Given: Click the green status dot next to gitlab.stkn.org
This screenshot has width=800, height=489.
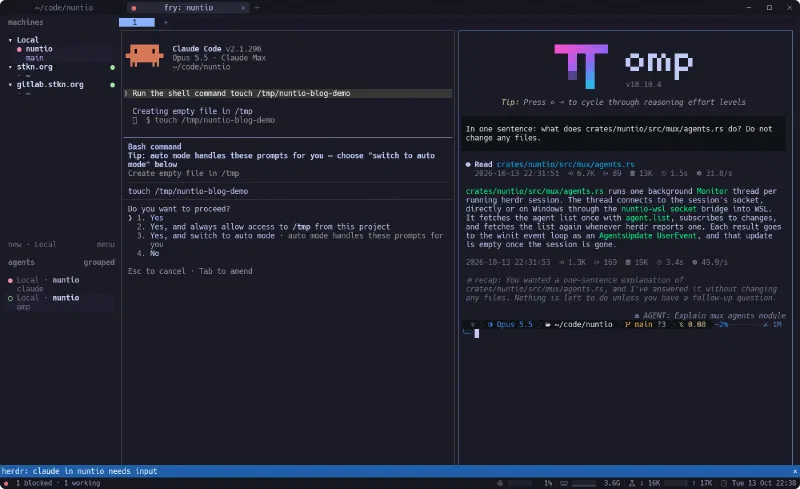Looking at the screenshot, I should pos(112,85).
